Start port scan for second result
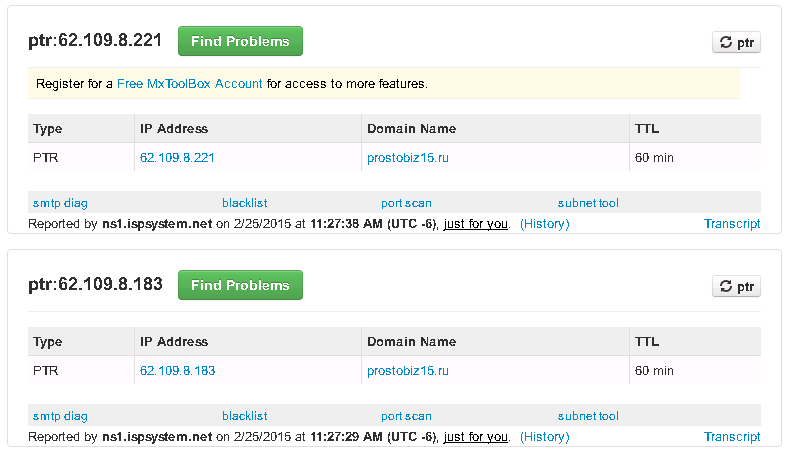This screenshot has height=461, width=791. pos(406,416)
